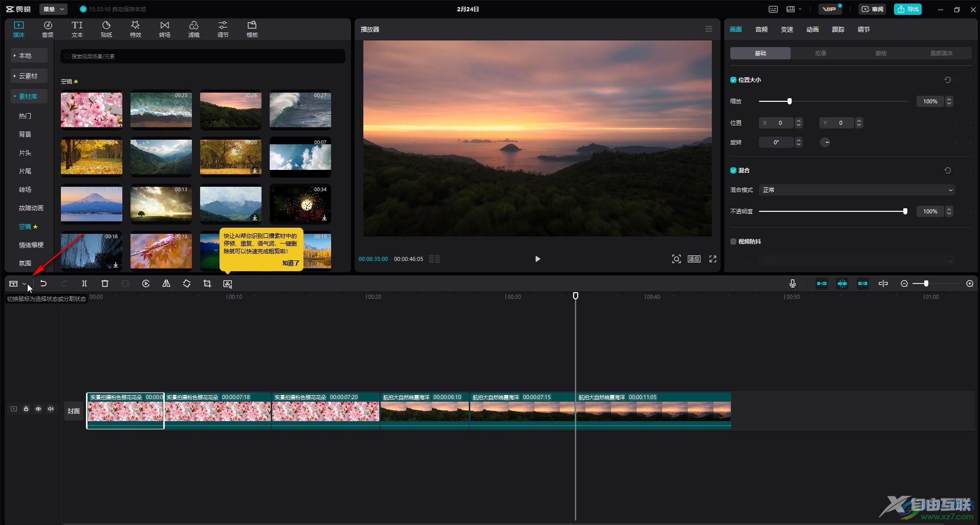Image resolution: width=980 pixels, height=525 pixels.
Task: Open the 混合模式 正常 dropdown
Action: [857, 190]
